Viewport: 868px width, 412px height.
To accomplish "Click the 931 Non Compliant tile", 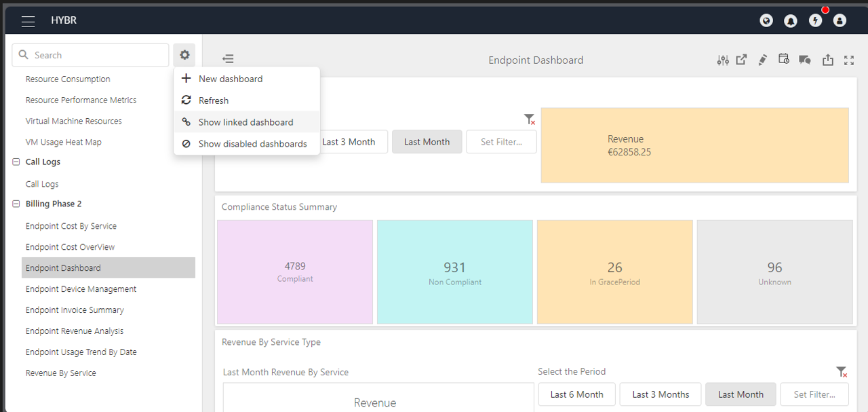I will [x=455, y=271].
